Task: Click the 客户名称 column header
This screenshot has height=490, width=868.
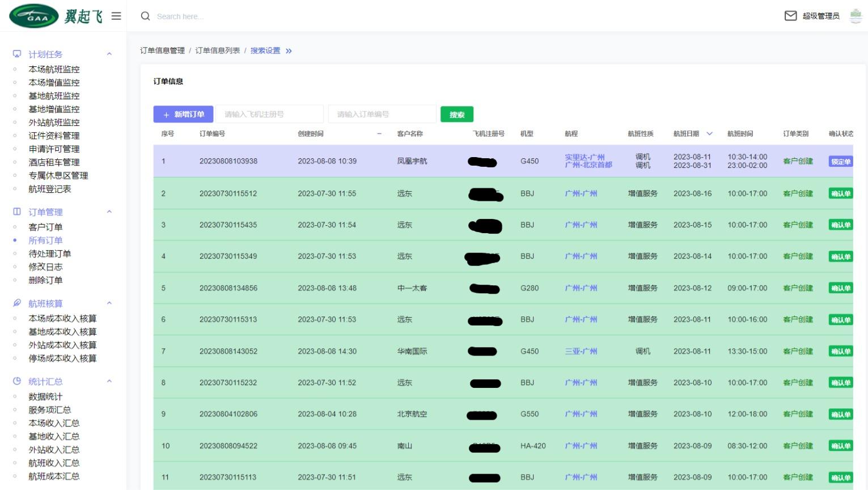Action: pos(410,134)
